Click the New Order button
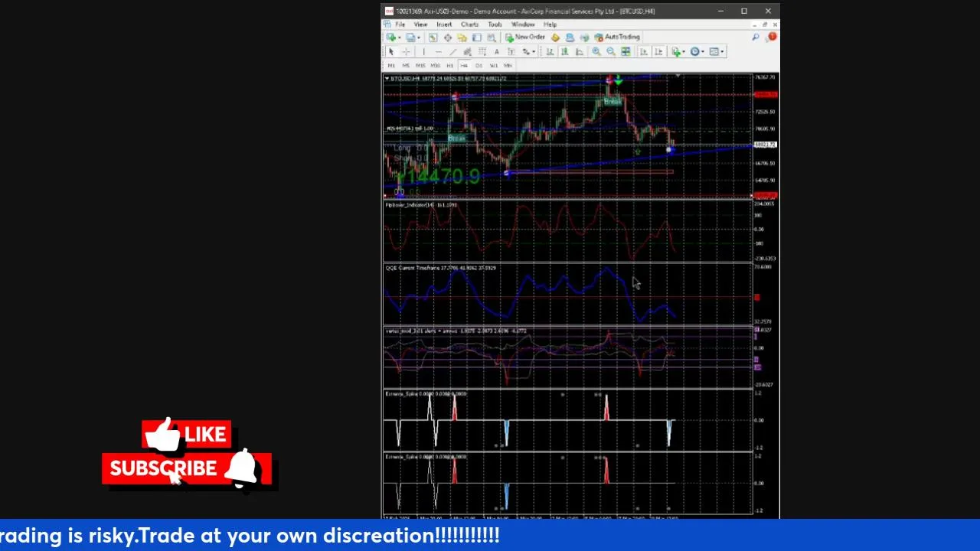 pos(525,37)
